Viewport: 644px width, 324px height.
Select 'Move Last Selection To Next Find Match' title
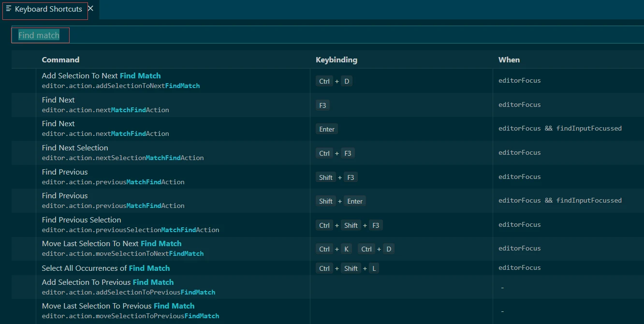pos(112,244)
